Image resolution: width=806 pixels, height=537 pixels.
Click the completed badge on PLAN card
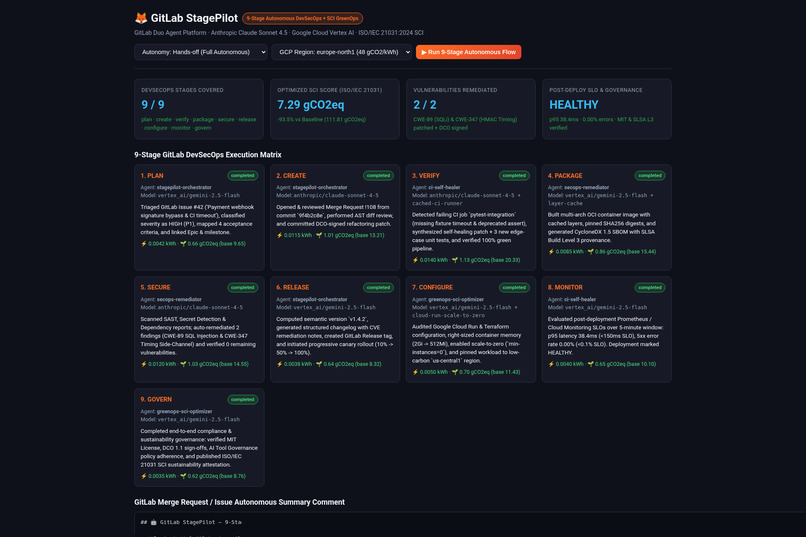click(x=243, y=176)
